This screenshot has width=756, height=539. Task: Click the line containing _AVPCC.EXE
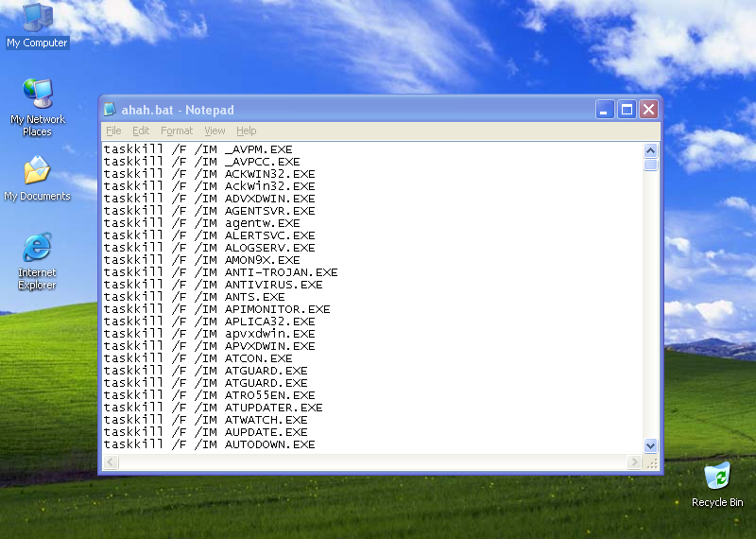click(x=201, y=162)
